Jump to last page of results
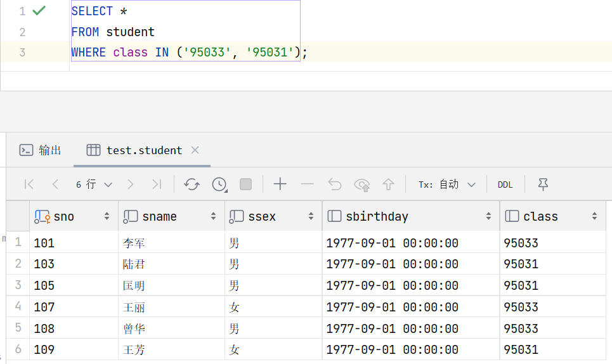The height and width of the screenshot is (364, 612). (157, 184)
